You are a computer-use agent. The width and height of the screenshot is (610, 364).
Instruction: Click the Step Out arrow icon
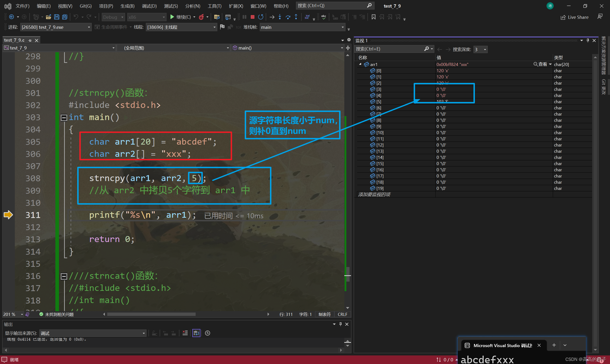pyautogui.click(x=296, y=17)
